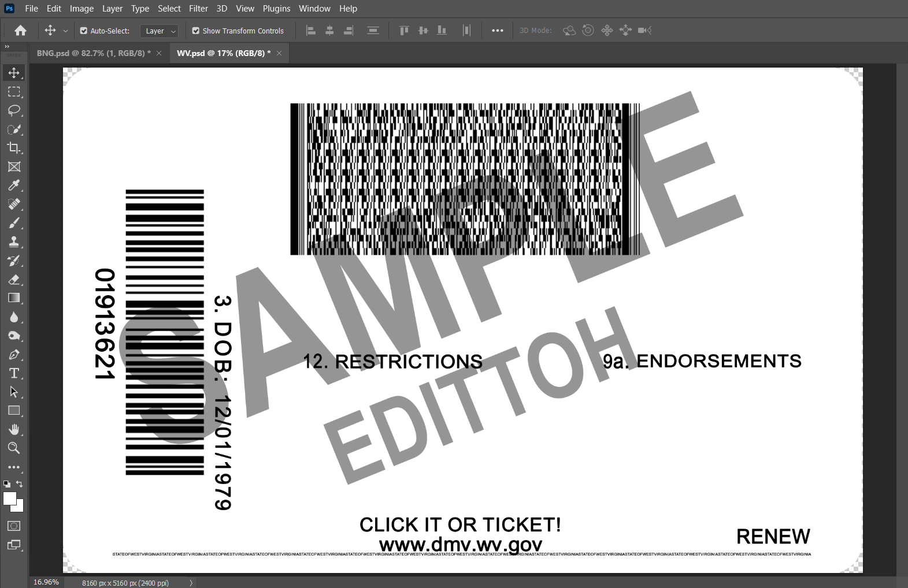This screenshot has height=588, width=908.
Task: Open the Image menu
Action: 81,8
